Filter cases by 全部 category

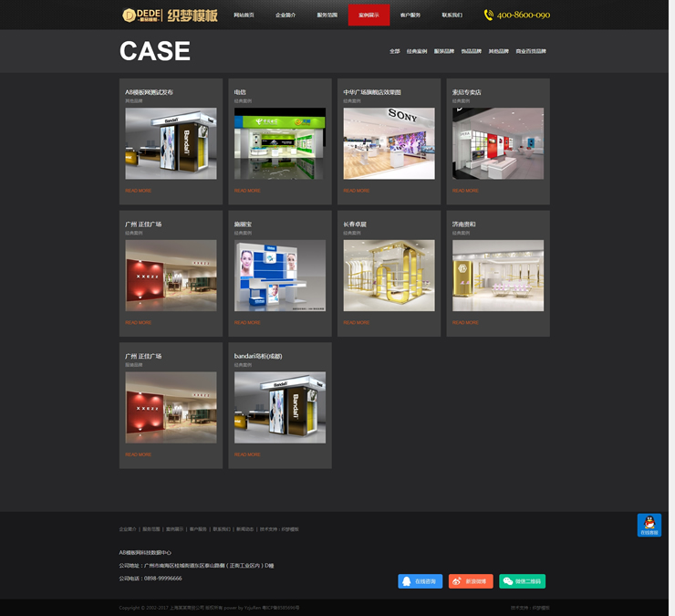[x=394, y=51]
